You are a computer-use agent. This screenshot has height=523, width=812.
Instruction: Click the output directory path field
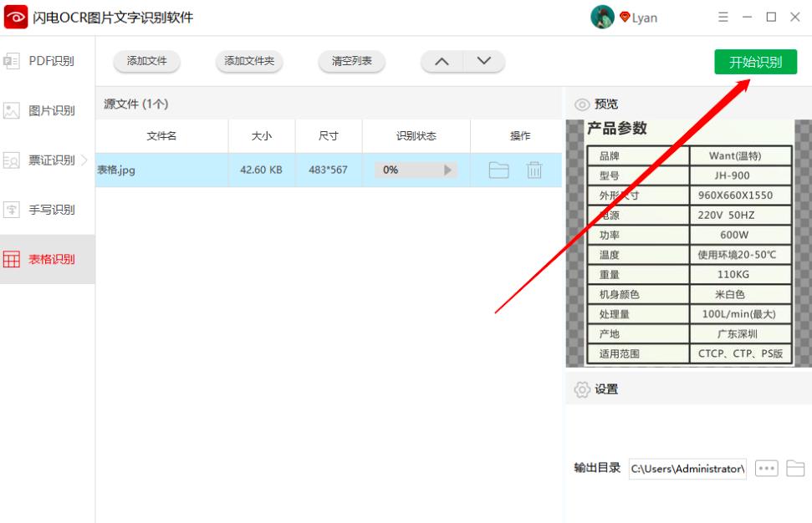click(x=687, y=469)
